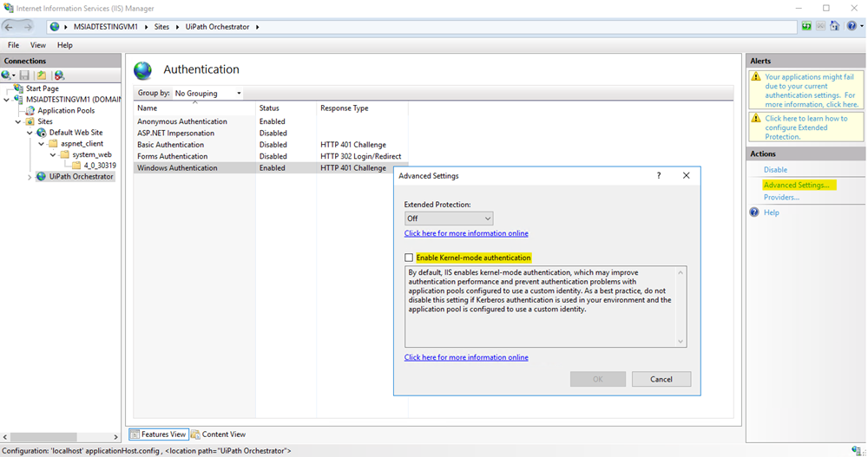This screenshot has height=457, width=868.
Task: Click the Home icon in address bar
Action: (x=834, y=26)
